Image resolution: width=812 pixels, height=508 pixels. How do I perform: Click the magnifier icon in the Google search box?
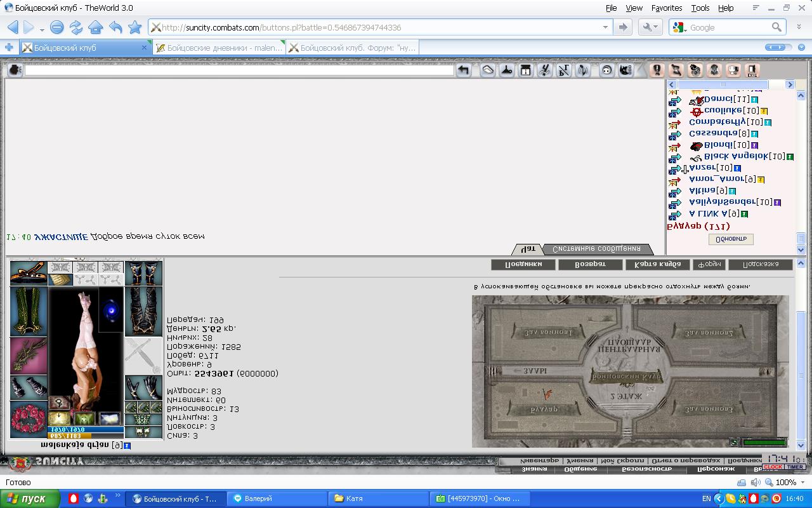777,27
